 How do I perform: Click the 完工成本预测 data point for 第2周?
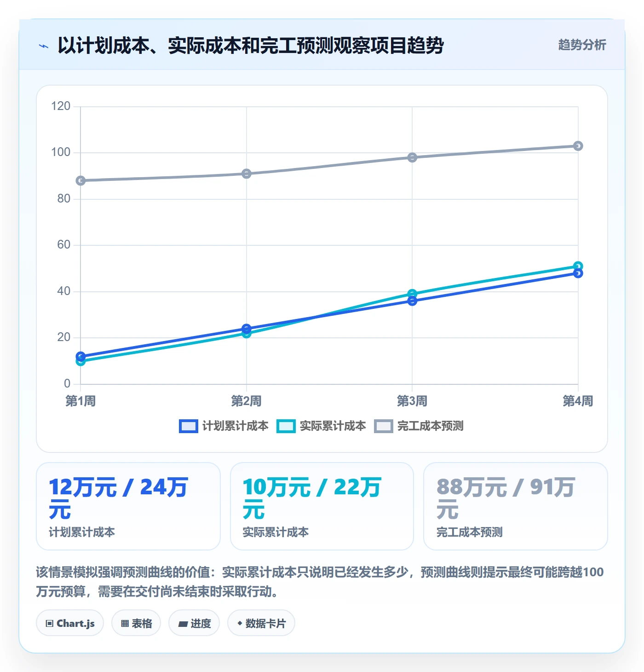click(x=247, y=174)
